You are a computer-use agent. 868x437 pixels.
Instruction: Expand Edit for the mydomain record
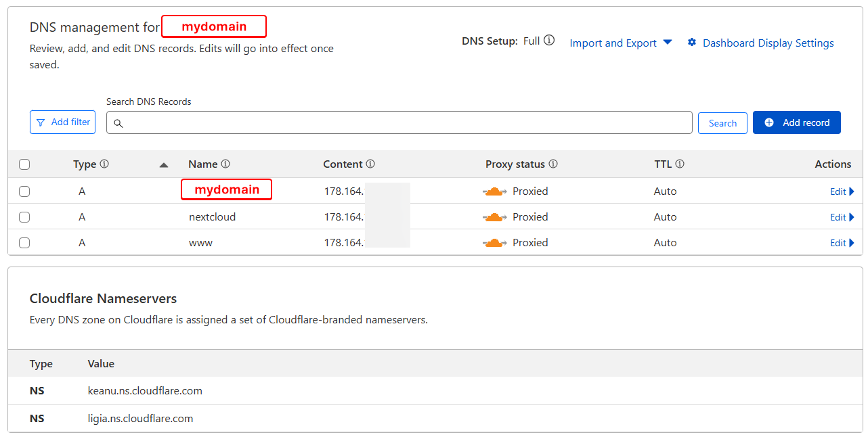(x=842, y=191)
